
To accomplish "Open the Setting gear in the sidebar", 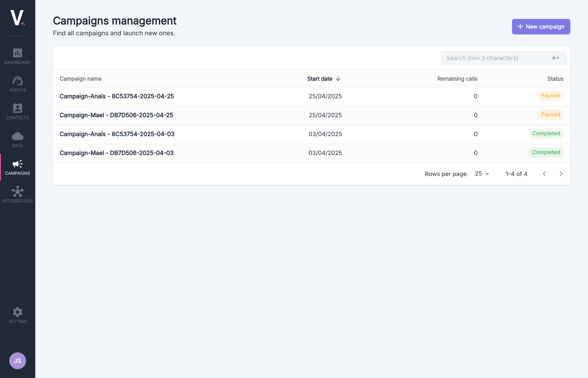I will coord(17,315).
